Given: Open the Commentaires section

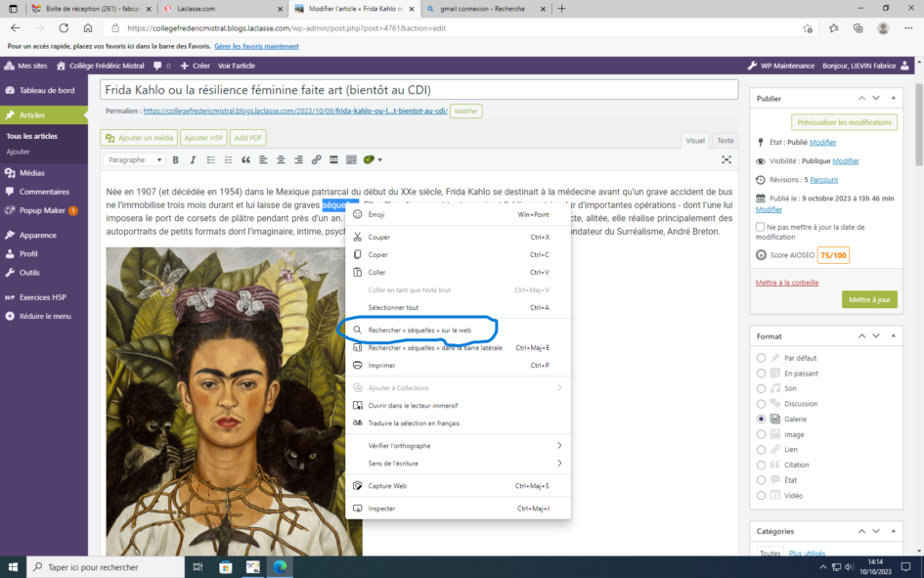Looking at the screenshot, I should pos(44,192).
